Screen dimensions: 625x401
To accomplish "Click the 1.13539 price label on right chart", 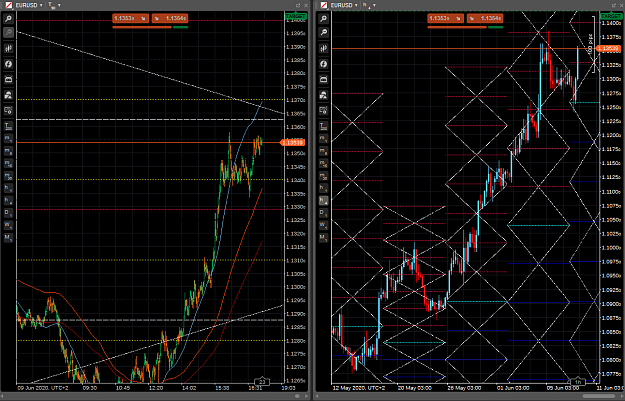I will [608, 49].
